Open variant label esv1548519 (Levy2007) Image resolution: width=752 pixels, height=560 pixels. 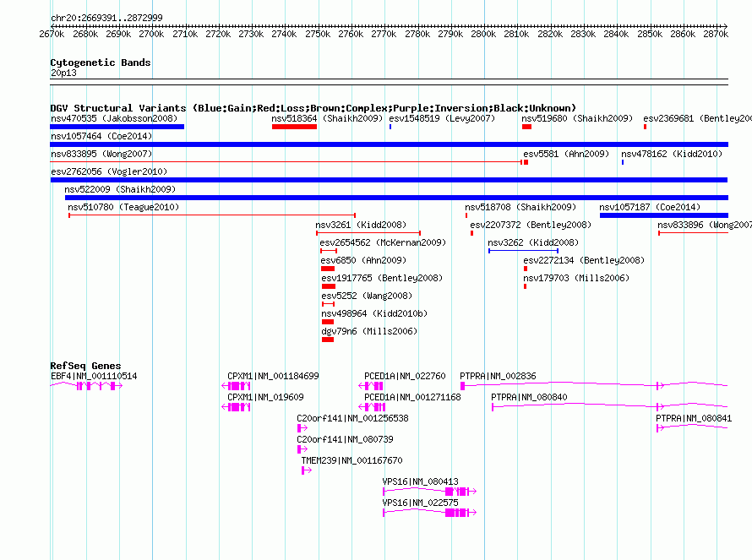pos(442,118)
